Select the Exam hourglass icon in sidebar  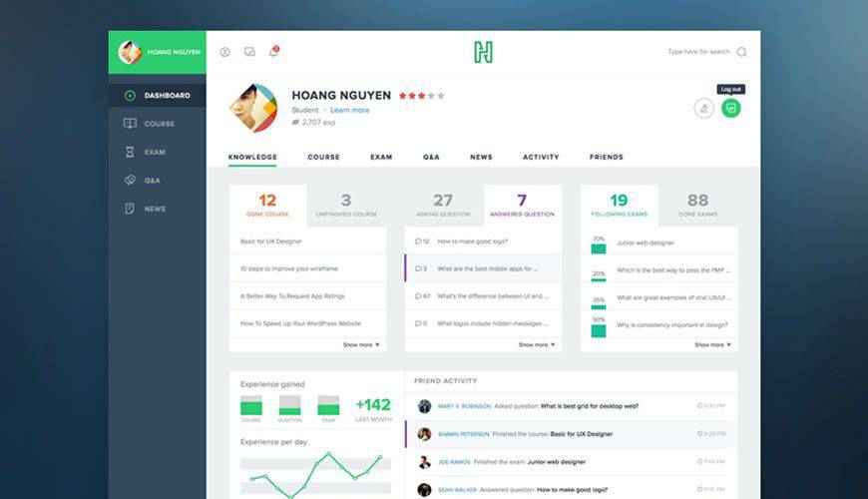tap(130, 152)
